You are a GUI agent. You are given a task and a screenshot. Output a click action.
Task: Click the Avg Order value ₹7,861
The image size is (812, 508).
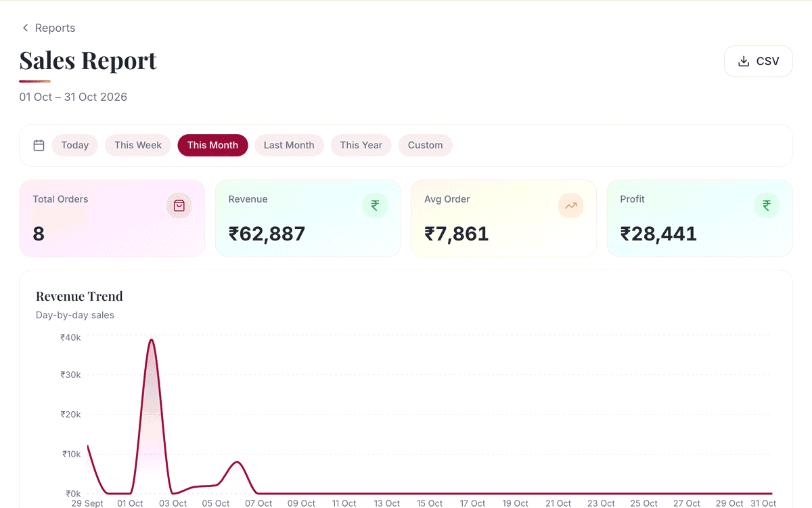coord(456,234)
